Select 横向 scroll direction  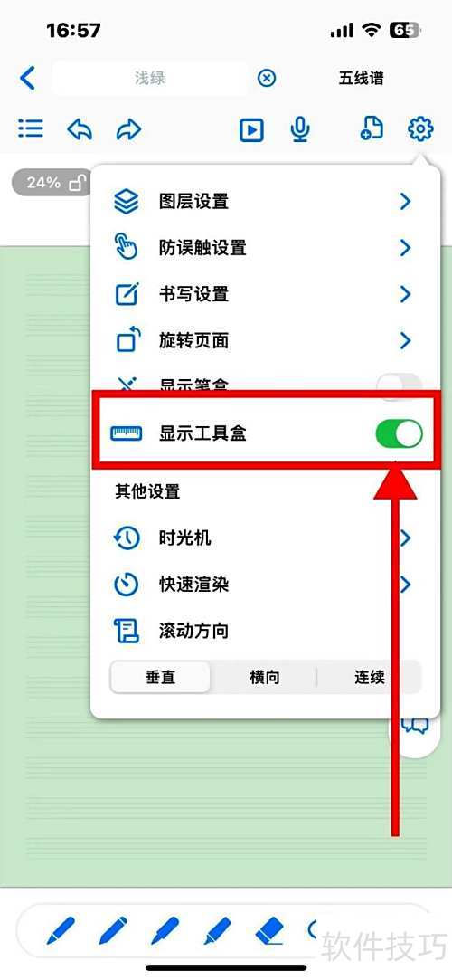(x=264, y=677)
